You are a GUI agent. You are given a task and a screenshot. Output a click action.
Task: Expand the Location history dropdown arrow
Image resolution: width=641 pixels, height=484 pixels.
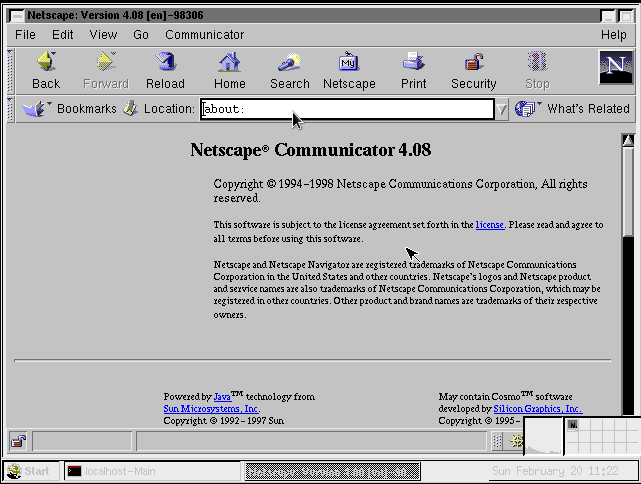tap(503, 109)
